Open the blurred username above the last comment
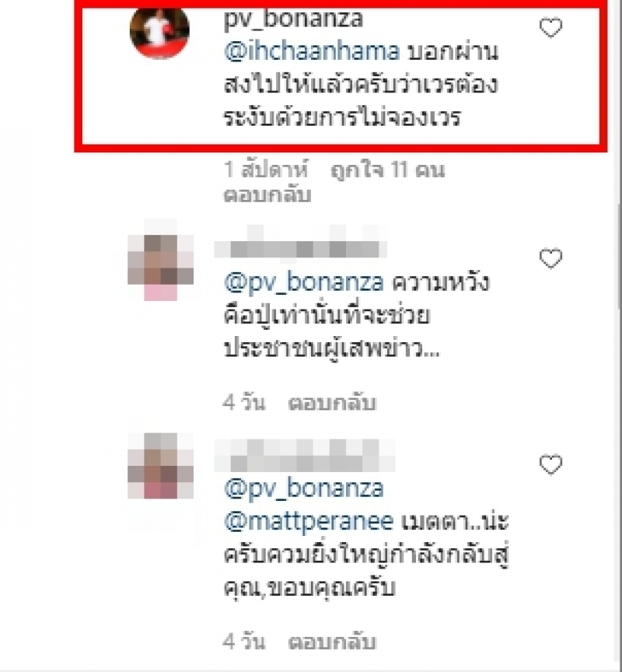 pos(305,456)
